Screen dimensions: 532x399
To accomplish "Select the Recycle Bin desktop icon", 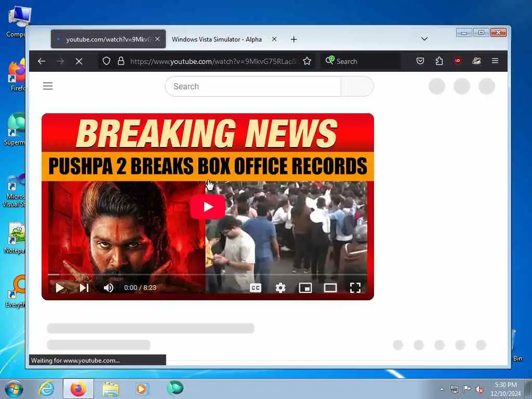I will coord(517,346).
